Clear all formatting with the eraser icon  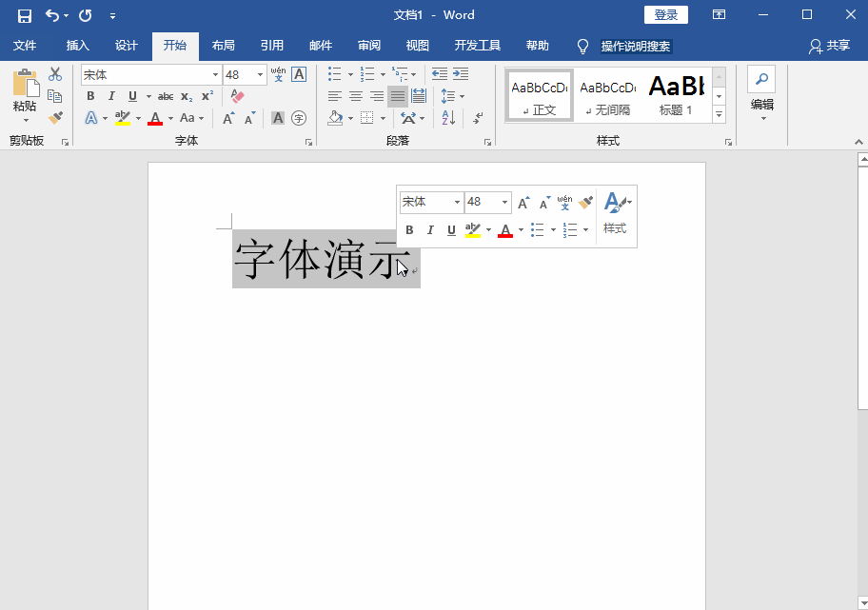237,95
